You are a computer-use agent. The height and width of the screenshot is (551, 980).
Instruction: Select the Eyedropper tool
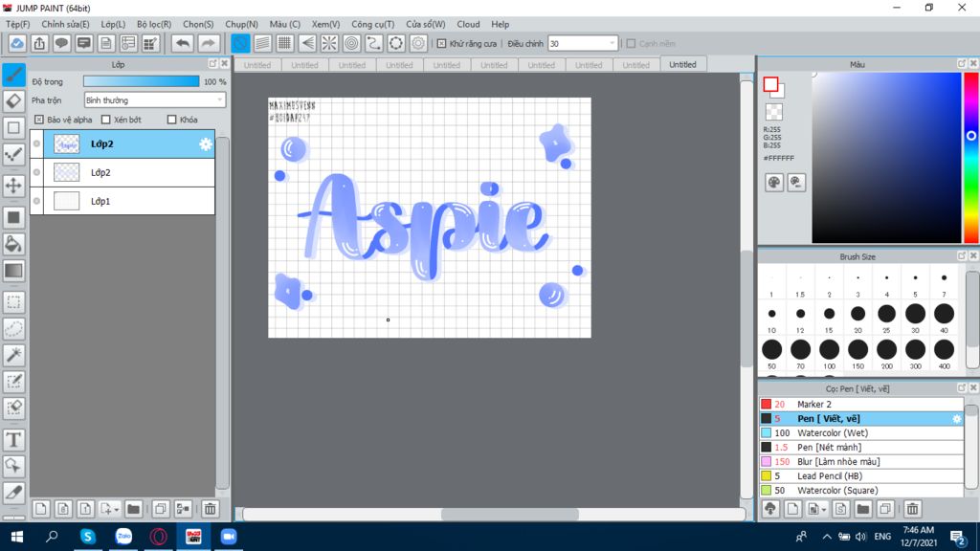(13, 493)
